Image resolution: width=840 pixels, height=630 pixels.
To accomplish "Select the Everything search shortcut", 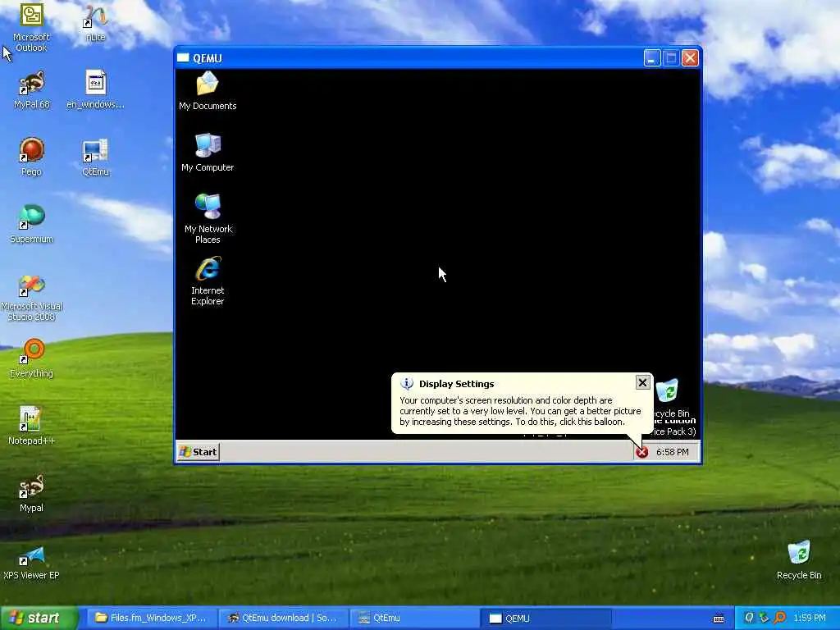I will click(31, 359).
